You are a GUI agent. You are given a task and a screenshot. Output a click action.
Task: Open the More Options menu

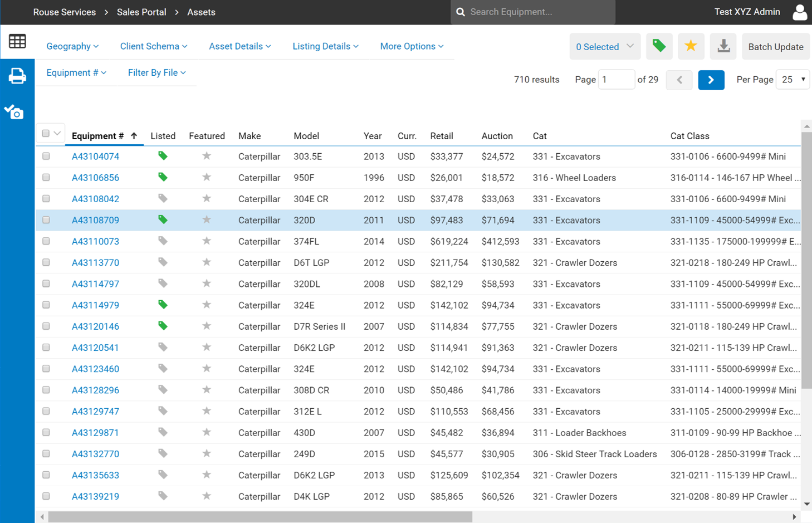pyautogui.click(x=412, y=46)
